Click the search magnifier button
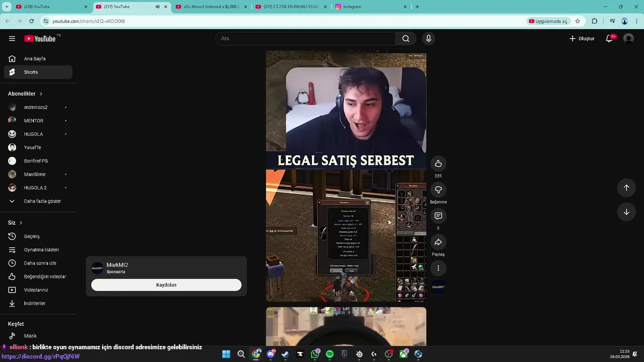Viewport: 644px width, 362px height. tap(406, 39)
